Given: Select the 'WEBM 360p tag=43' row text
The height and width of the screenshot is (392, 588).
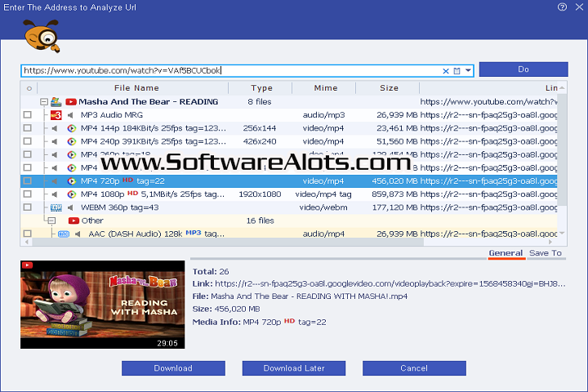Looking at the screenshot, I should [119, 207].
